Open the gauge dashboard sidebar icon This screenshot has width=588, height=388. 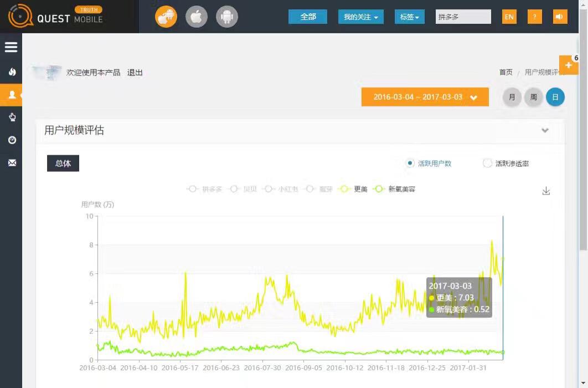(x=12, y=140)
